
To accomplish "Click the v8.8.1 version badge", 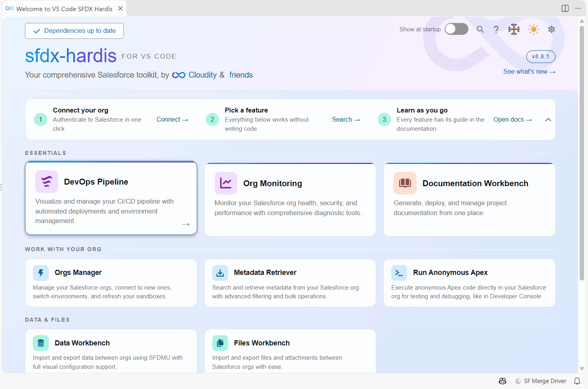I will point(540,57).
